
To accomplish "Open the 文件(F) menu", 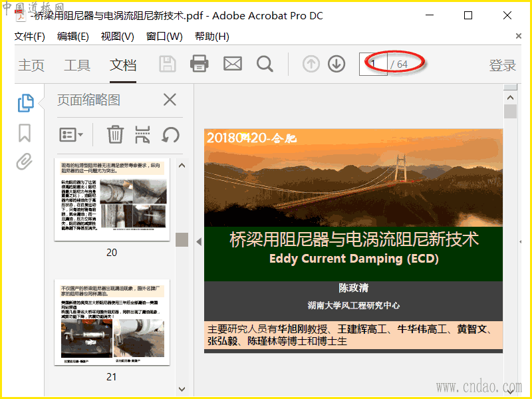I will [29, 37].
